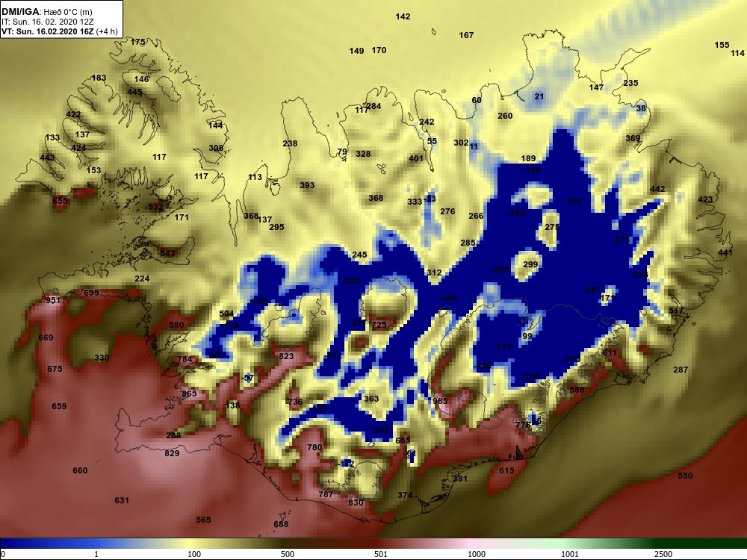Select the '500' label under the color scale
This screenshot has width=747, height=560.
[288, 554]
